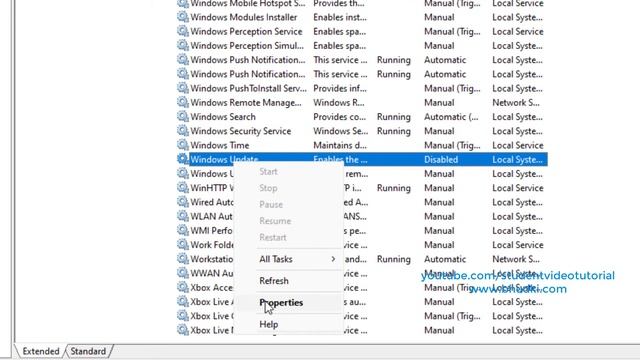640x360 pixels.
Task: Click 'Maintains d...' description of Windows Time
Action: [x=340, y=145]
